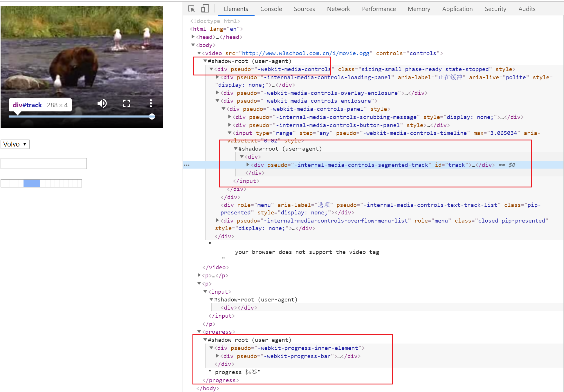564x392 pixels.
Task: Enter fullscreen on the video player
Action: (x=126, y=103)
